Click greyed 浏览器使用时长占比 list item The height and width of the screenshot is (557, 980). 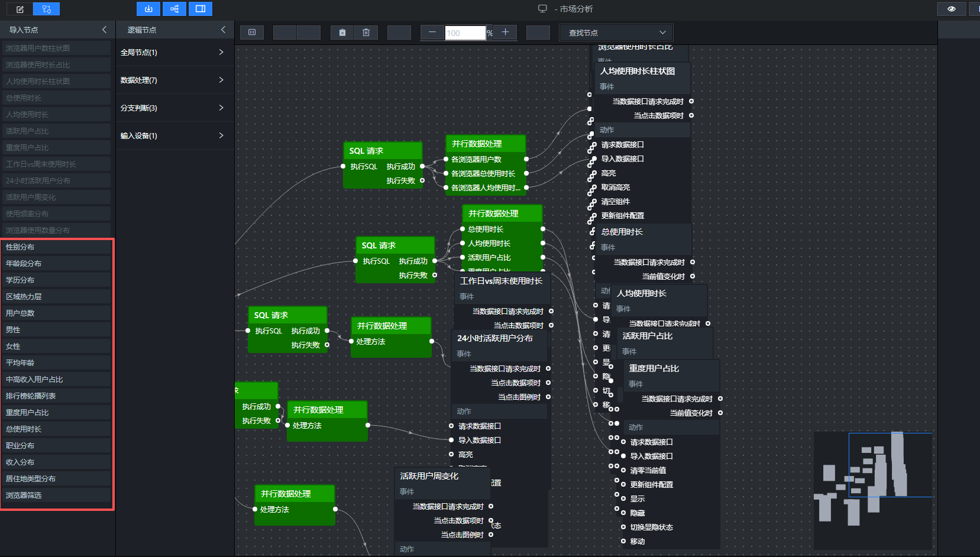click(57, 65)
